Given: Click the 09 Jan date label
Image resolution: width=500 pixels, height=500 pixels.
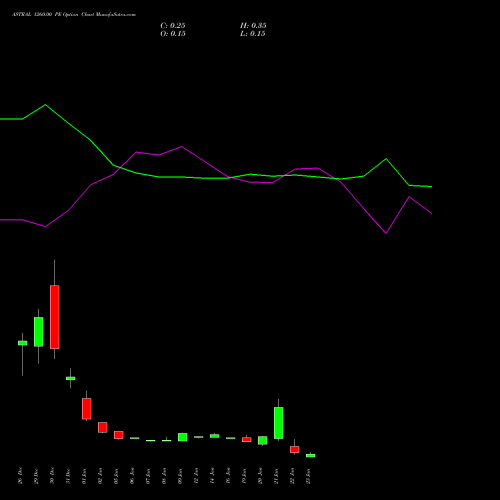Looking at the screenshot, I should point(180,476).
